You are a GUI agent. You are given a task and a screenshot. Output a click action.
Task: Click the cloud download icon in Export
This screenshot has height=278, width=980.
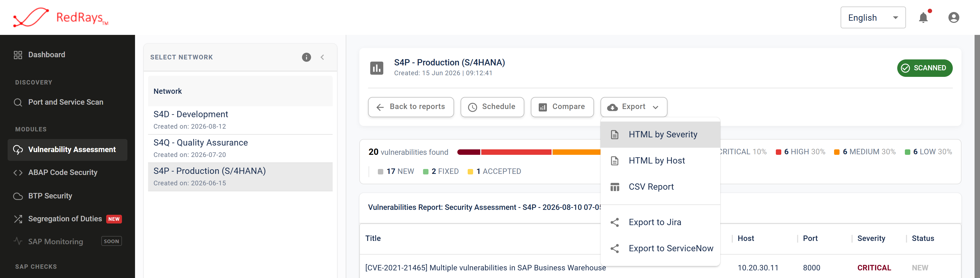(612, 107)
